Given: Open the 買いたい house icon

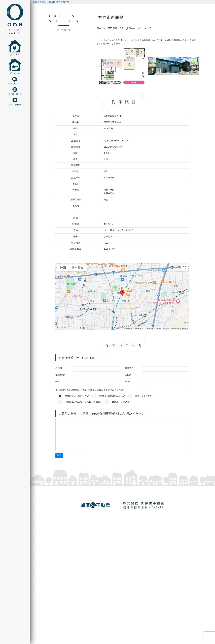Looking at the screenshot, I should pos(15,48).
